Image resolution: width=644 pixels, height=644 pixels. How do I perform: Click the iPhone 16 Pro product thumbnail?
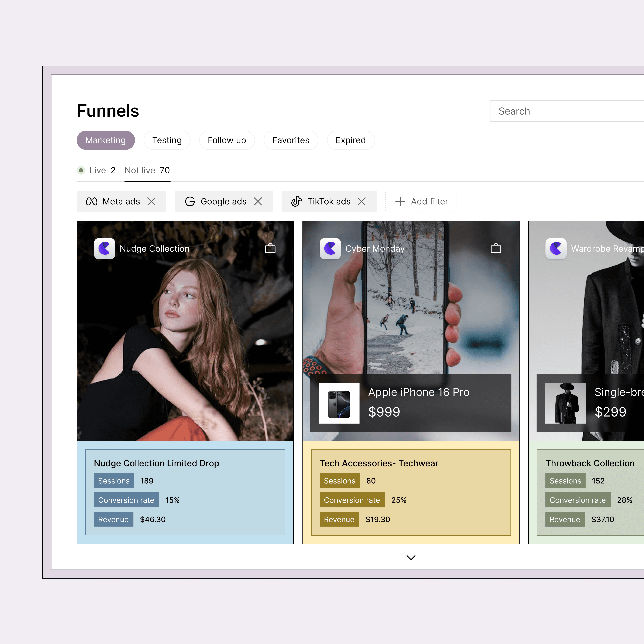[339, 403]
